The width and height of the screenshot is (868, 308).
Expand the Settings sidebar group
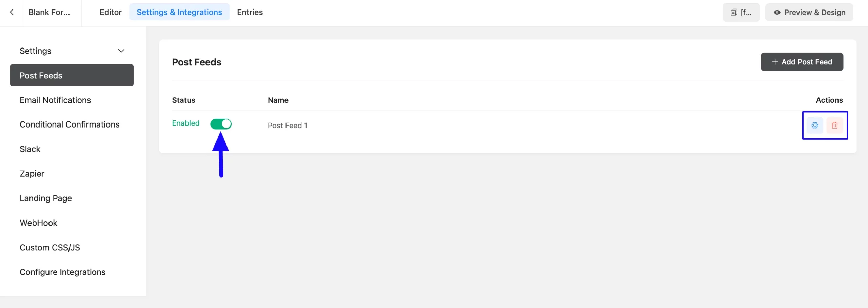pyautogui.click(x=72, y=51)
